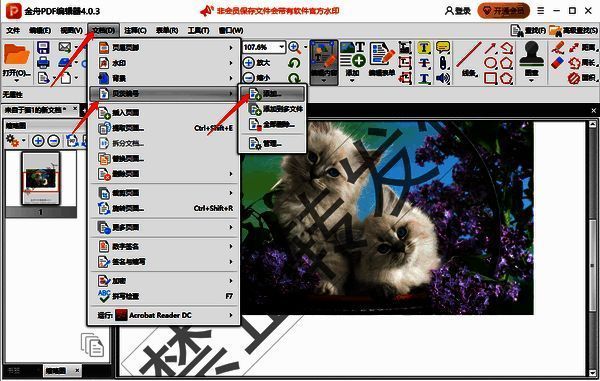Image resolution: width=600 pixels, height=381 pixels.
Task: Select the Rectangle shape tool
Action: (x=490, y=78)
